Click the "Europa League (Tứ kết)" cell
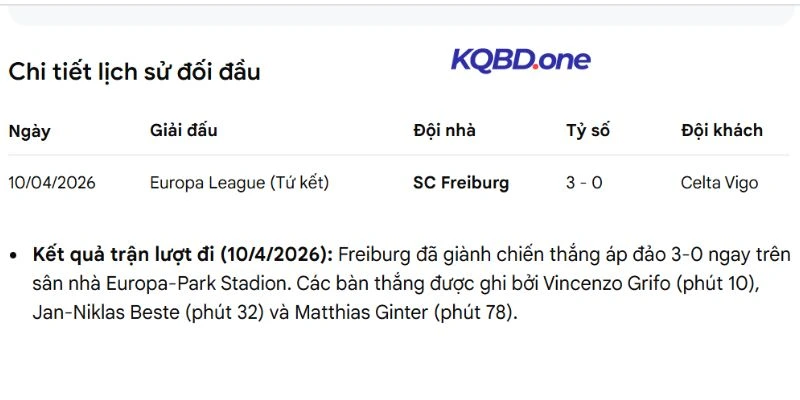 coord(239,183)
